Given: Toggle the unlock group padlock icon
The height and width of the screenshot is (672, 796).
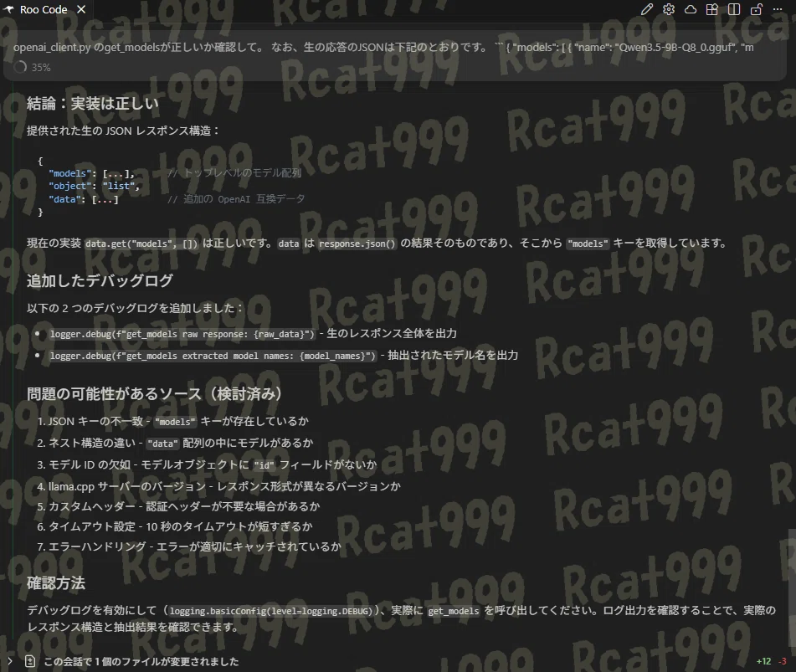Looking at the screenshot, I should pos(757,10).
